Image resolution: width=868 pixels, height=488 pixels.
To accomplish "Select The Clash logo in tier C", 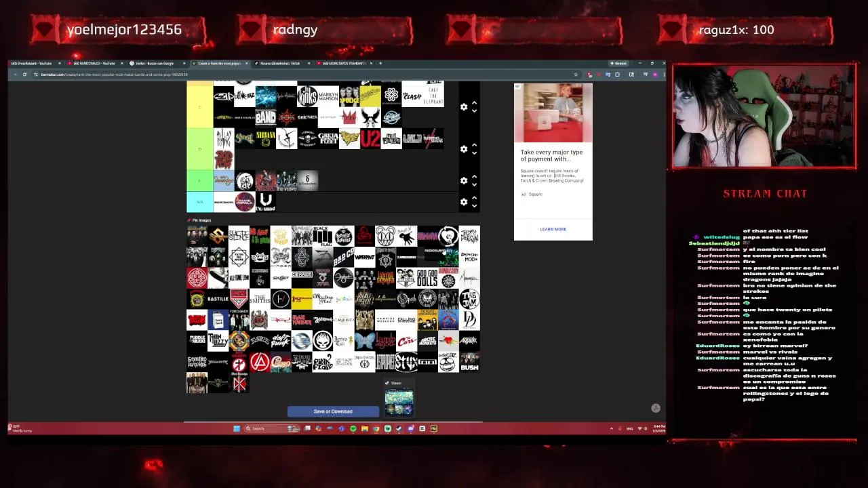I will coord(412,96).
